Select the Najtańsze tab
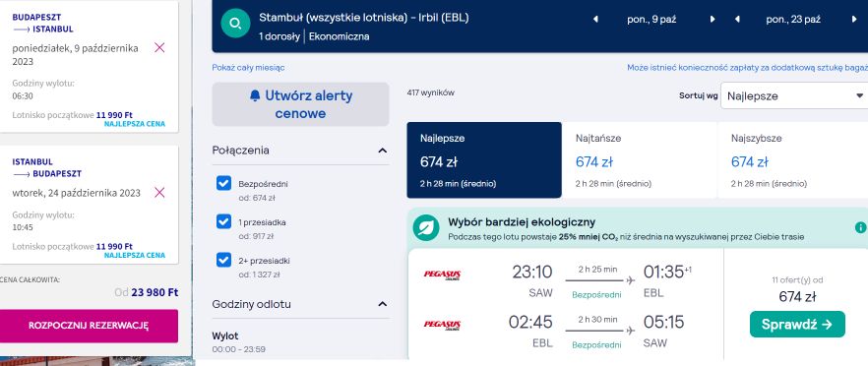Image resolution: width=868 pixels, height=366 pixels. point(640,160)
